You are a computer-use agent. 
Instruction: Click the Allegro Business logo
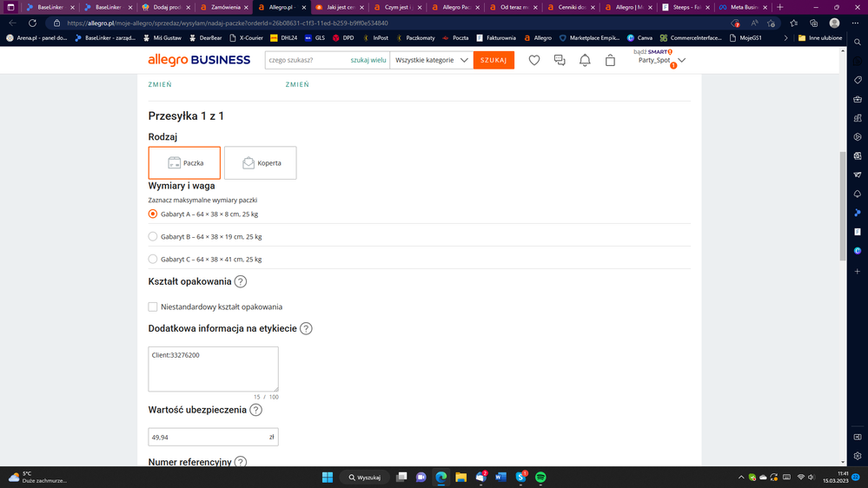pos(199,60)
